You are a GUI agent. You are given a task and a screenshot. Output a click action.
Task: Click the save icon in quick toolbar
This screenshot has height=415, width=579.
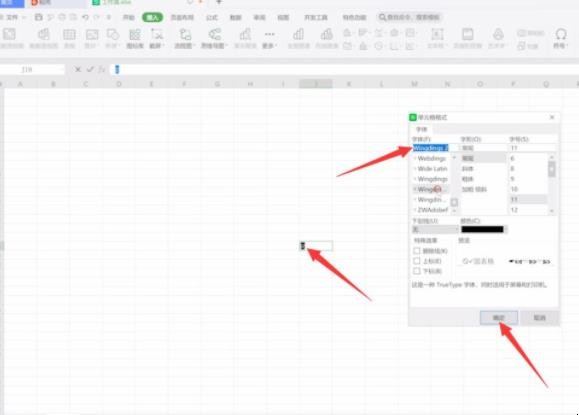(38, 17)
